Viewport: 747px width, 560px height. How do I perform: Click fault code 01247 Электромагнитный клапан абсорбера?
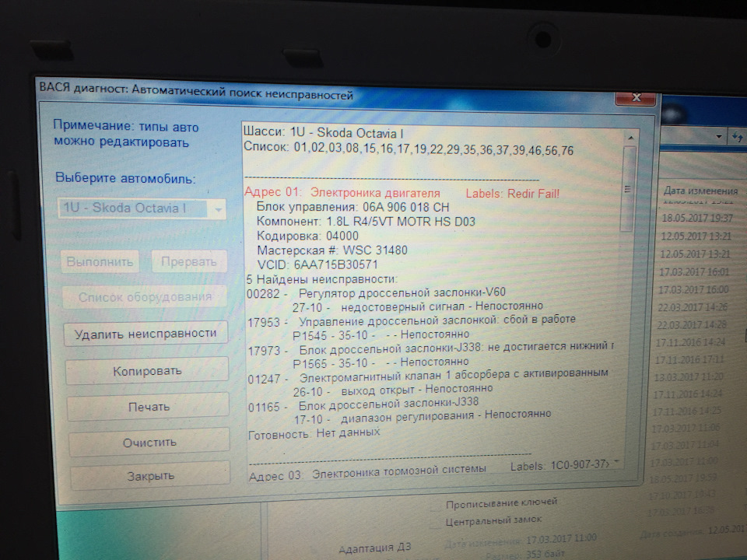[x=428, y=376]
